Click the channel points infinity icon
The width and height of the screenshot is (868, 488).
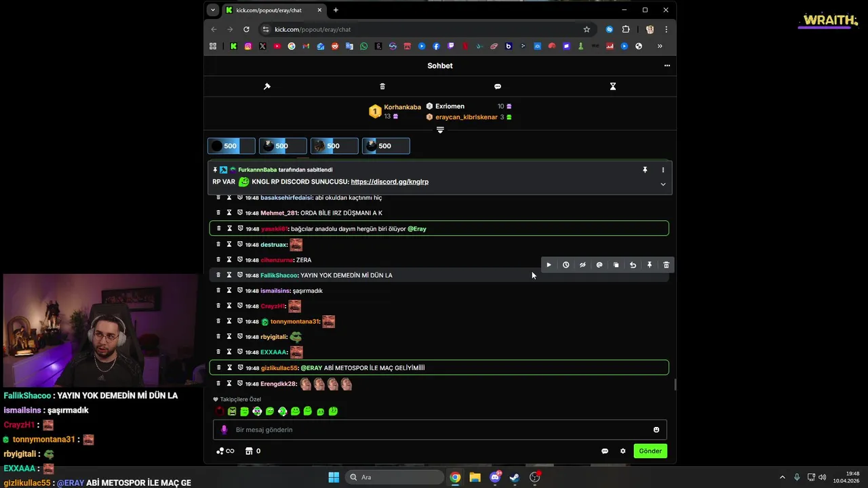pos(225,451)
